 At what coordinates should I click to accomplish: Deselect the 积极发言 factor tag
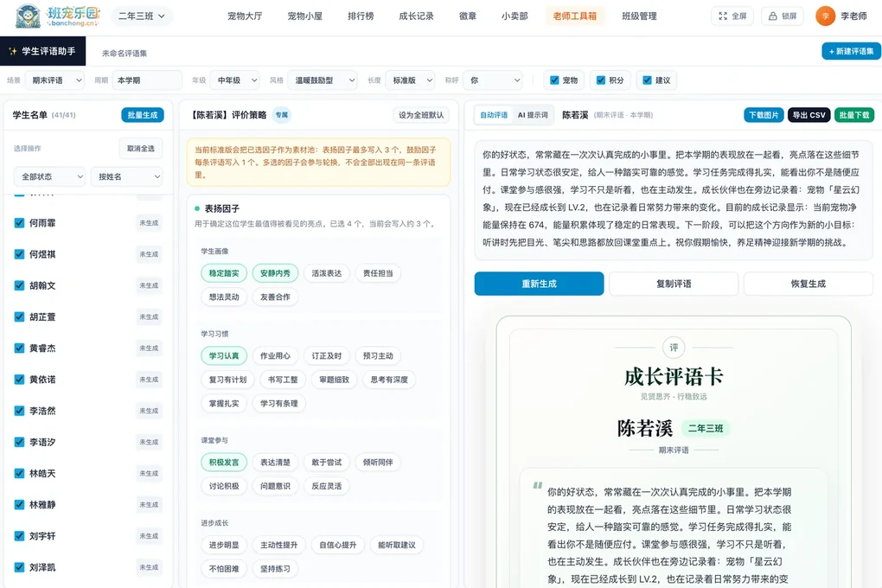click(x=224, y=463)
